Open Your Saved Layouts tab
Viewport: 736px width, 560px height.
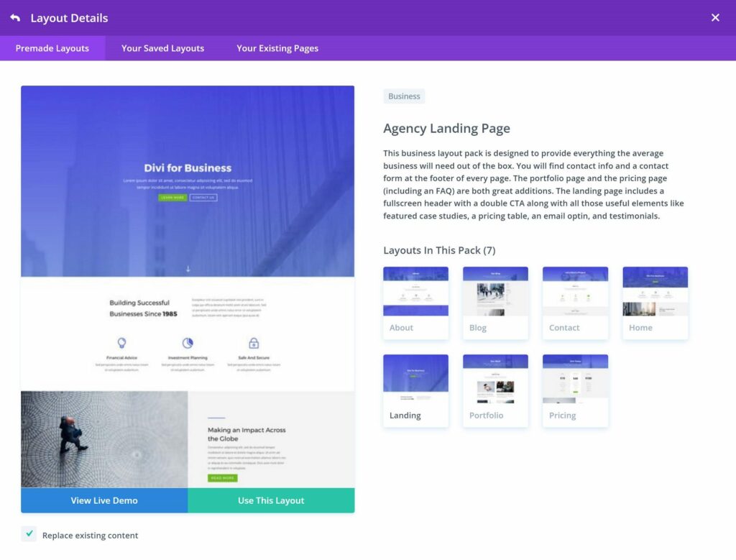click(162, 48)
